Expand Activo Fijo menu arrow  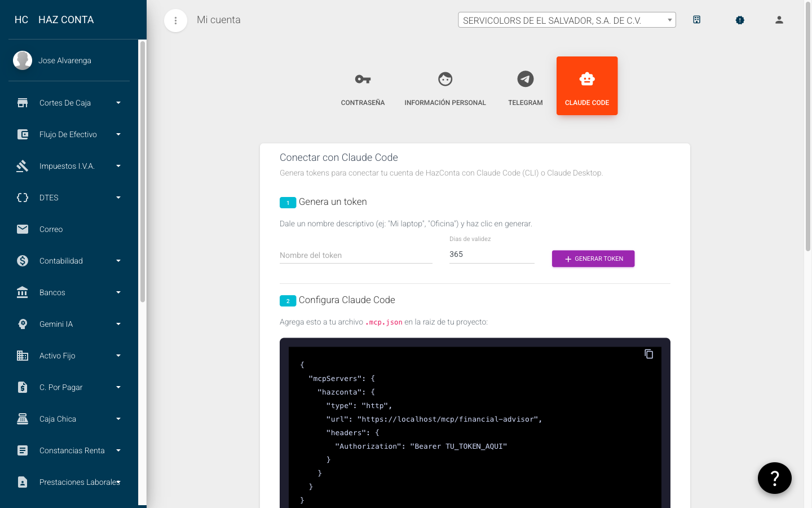tap(118, 356)
